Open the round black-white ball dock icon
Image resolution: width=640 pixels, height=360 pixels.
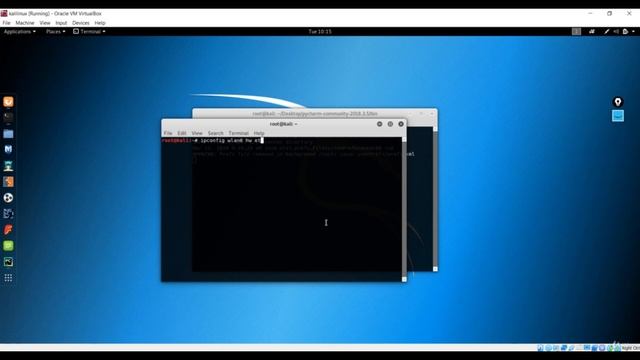pos(8,198)
